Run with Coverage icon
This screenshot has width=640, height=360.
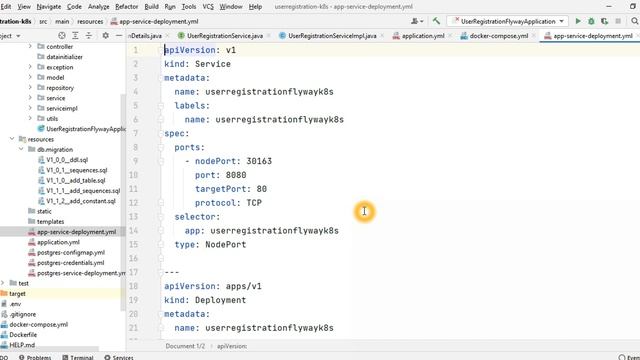pos(604,21)
